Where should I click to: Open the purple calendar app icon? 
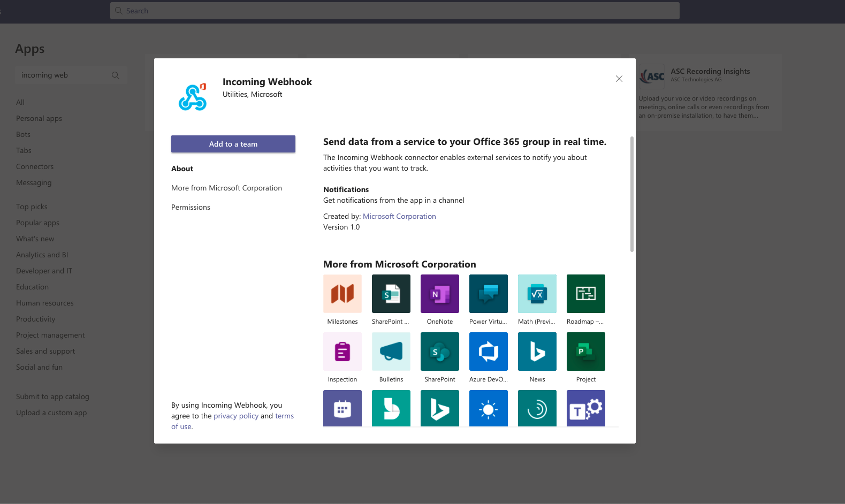point(342,408)
